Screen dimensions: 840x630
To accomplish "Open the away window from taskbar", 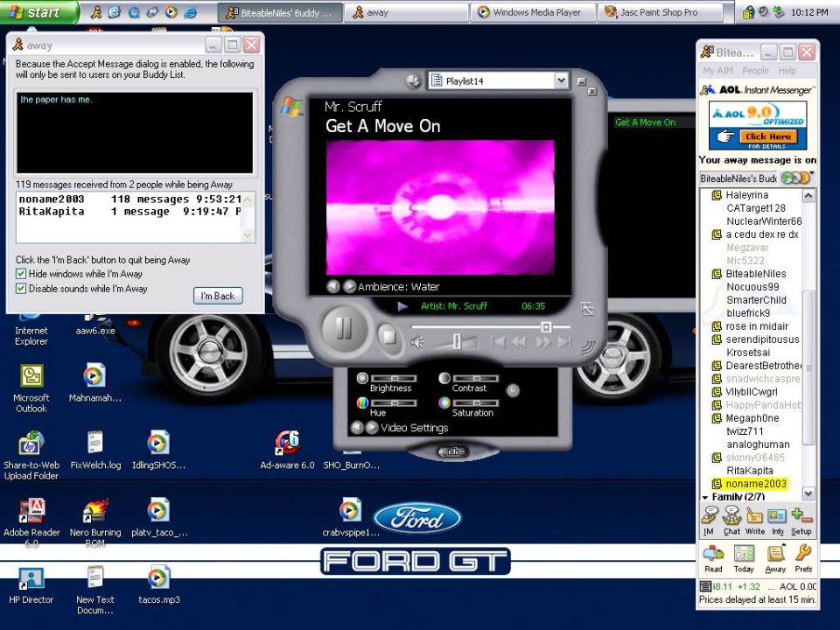I will point(406,12).
